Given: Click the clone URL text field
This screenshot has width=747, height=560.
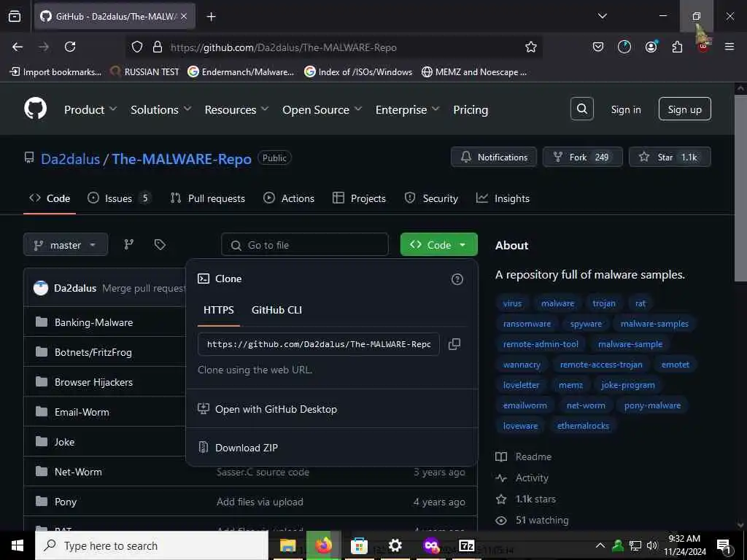Looking at the screenshot, I should tap(319, 344).
